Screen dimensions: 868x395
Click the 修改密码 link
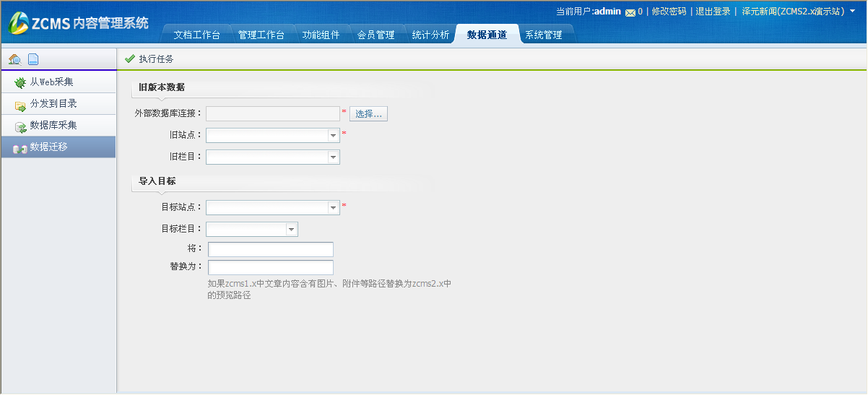669,12
